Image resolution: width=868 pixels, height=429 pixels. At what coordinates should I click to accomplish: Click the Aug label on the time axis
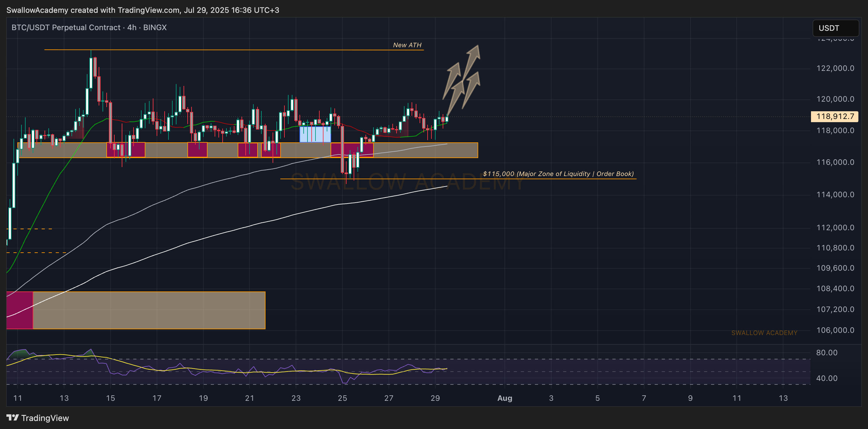[x=505, y=398]
